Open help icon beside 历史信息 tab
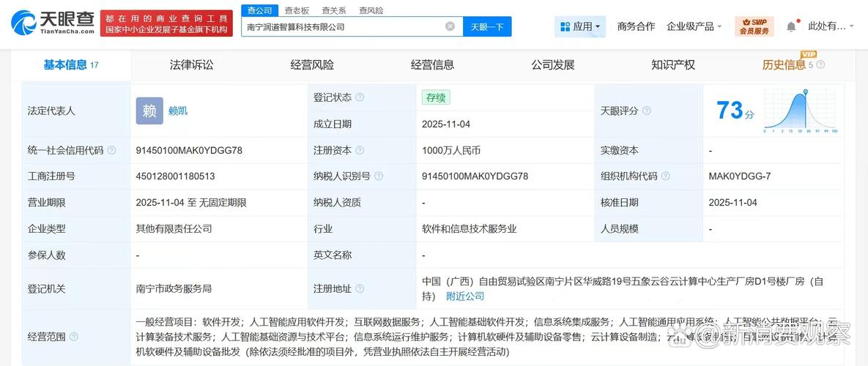868x366 pixels. [x=820, y=64]
